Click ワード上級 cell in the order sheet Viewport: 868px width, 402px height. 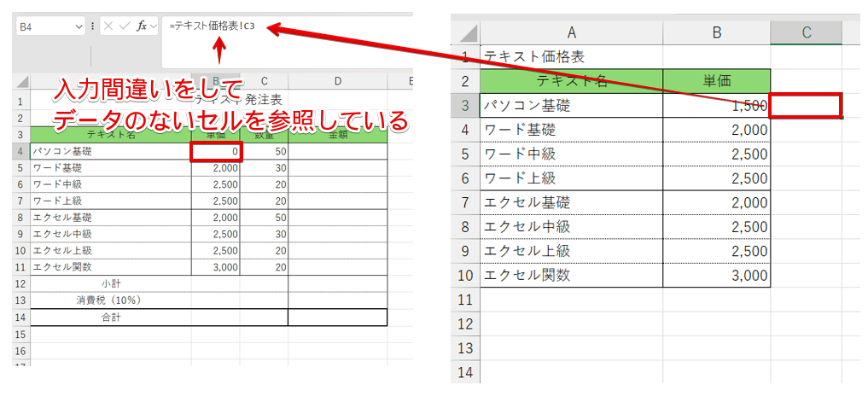(x=111, y=201)
